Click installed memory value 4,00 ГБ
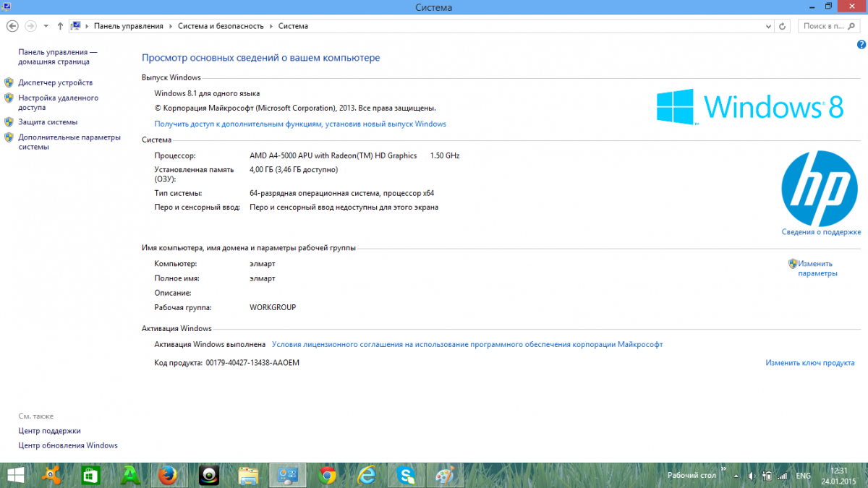 coord(294,170)
